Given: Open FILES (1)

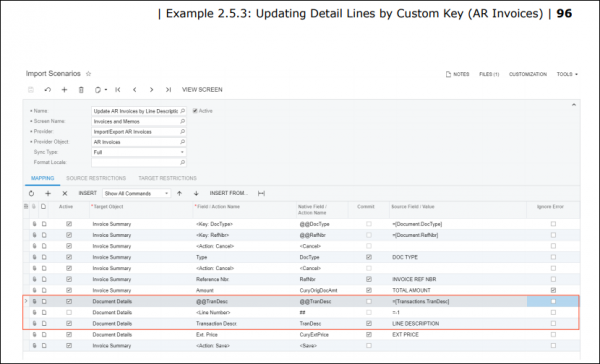Looking at the screenshot, I should [489, 74].
